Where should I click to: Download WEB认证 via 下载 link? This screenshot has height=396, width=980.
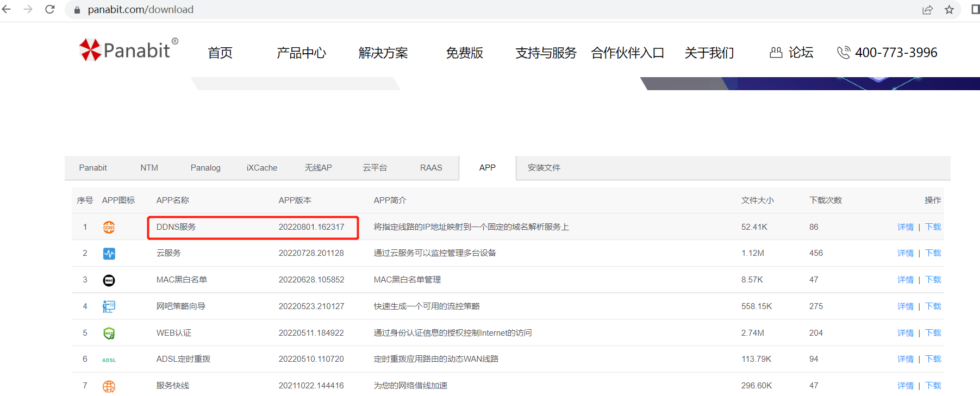click(x=933, y=333)
